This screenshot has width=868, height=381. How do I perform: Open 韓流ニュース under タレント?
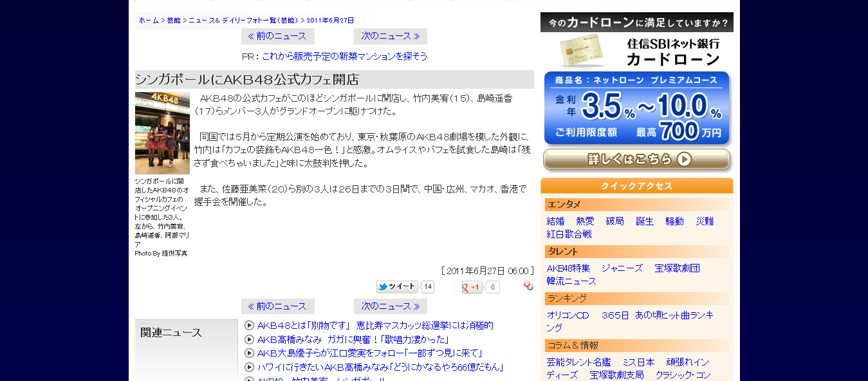[x=572, y=281]
